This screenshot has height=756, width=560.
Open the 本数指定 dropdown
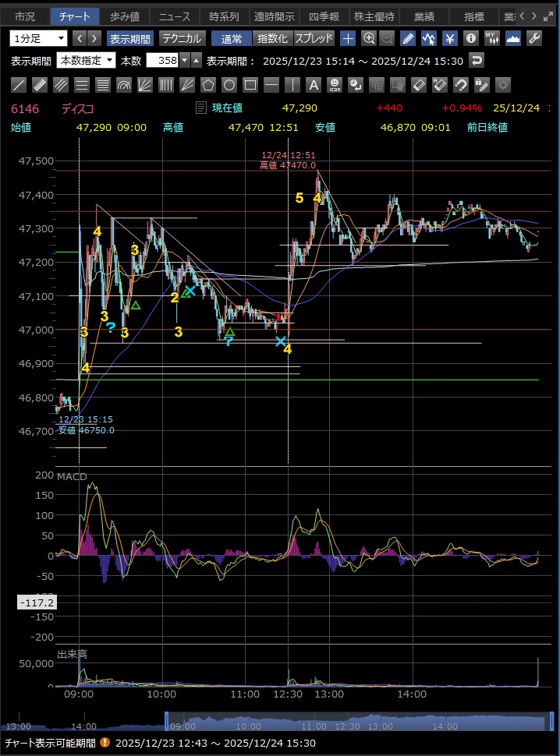coord(86,60)
